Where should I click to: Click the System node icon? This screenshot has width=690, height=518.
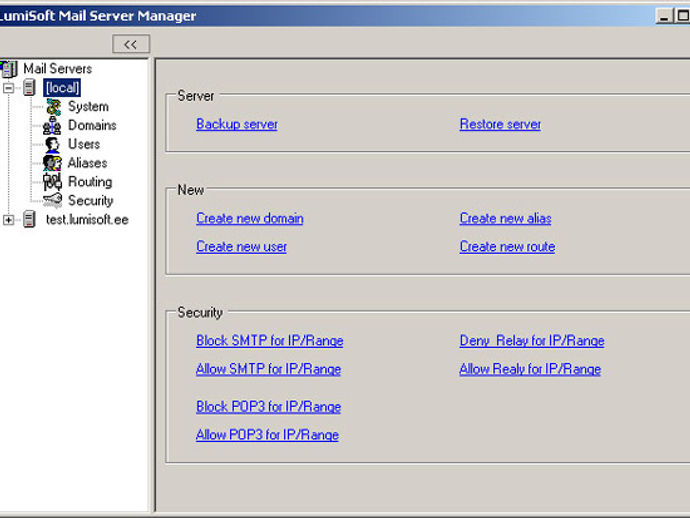coord(54,107)
